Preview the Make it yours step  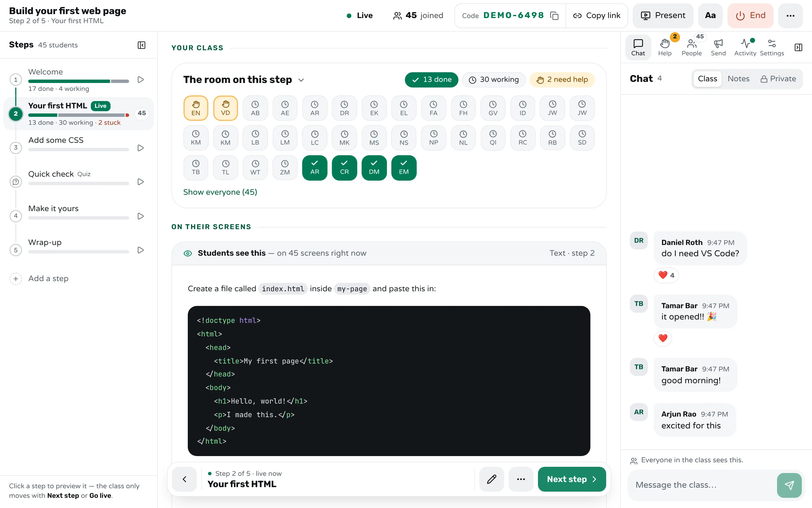pos(141,216)
